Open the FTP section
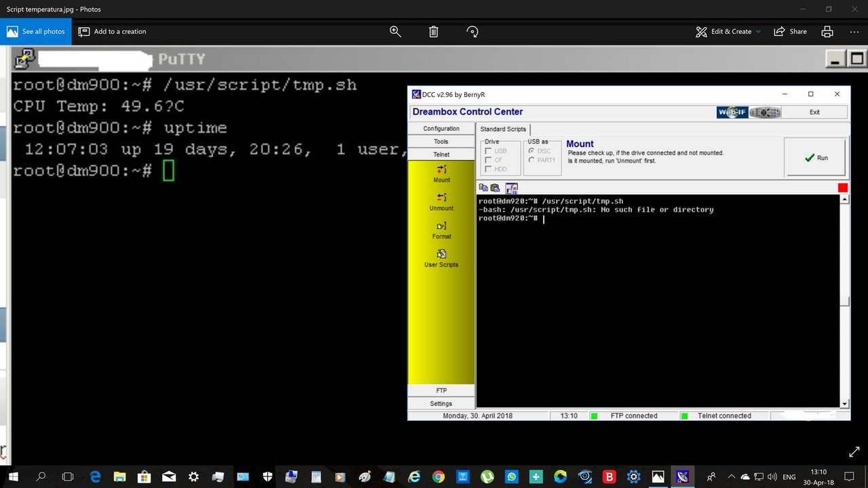 (x=441, y=390)
